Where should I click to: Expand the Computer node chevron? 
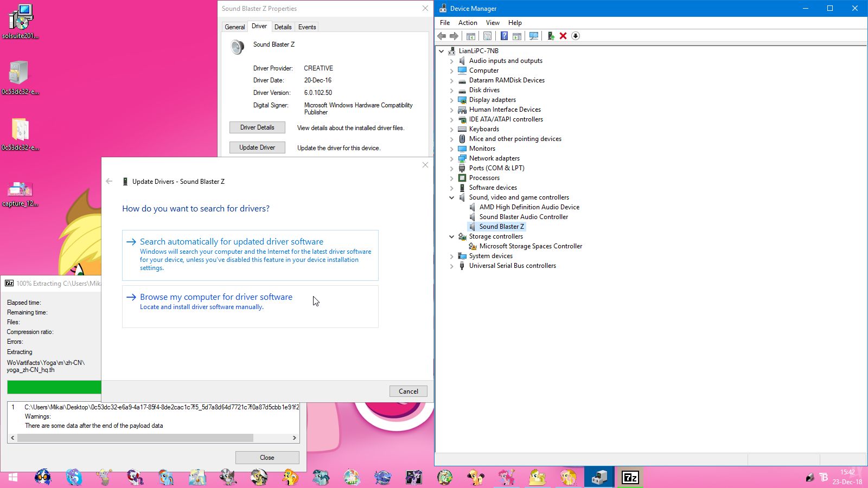coord(451,71)
